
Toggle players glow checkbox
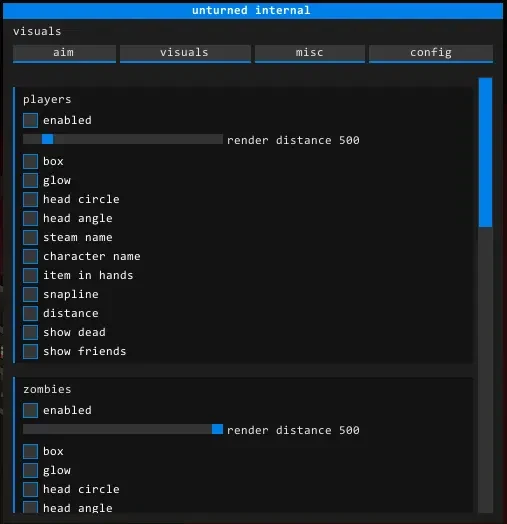coord(30,180)
